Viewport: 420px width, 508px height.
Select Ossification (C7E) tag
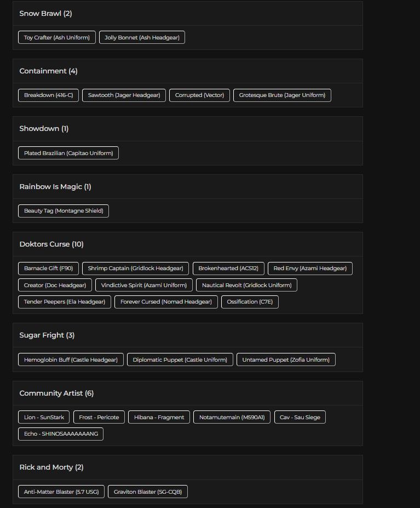point(250,302)
